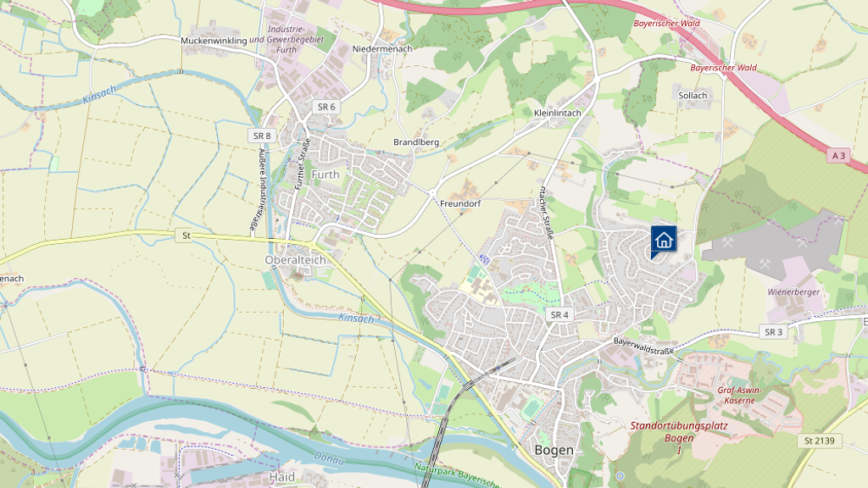The image size is (868, 488).
Task: Select the Bogen town label
Action: [554, 451]
